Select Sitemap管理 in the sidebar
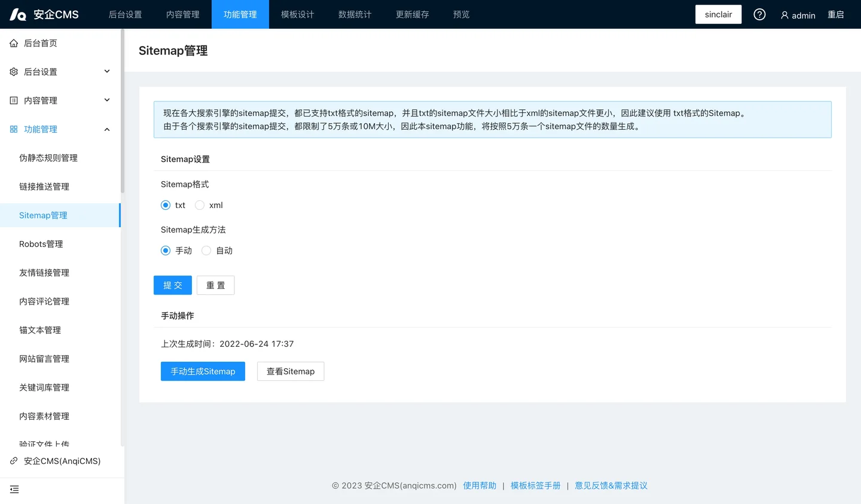Screen dimensions: 861x504 tap(60, 215)
